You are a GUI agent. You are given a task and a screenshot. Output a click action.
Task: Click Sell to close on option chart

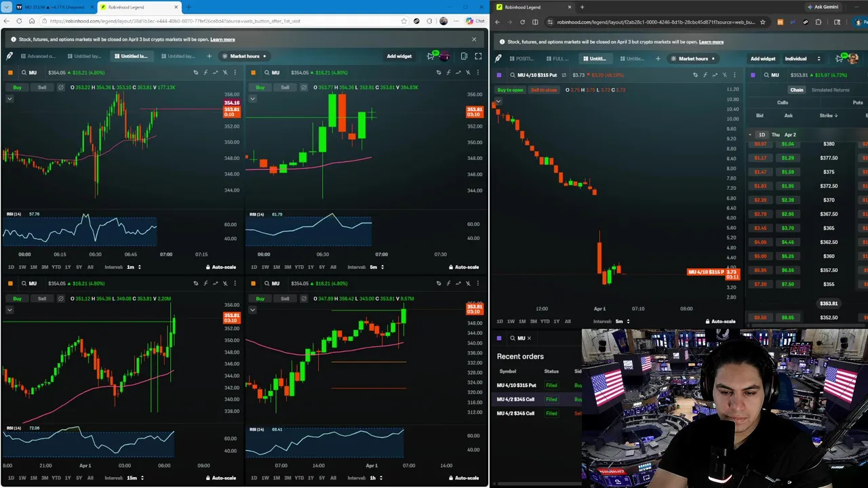544,90
